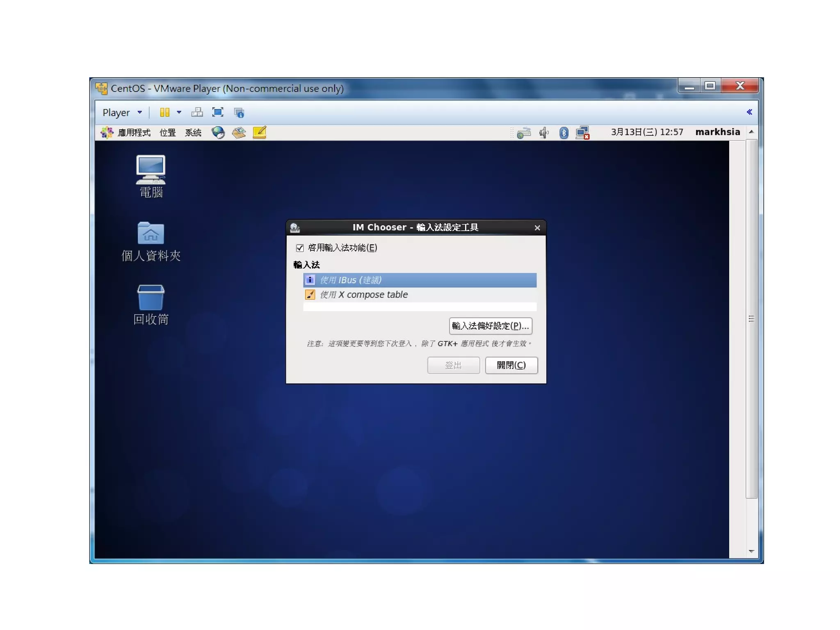Open the 應用程式 applications menu

[134, 133]
